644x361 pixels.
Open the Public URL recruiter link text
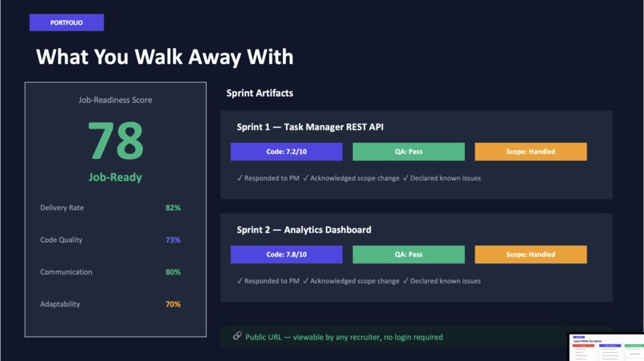coord(344,337)
